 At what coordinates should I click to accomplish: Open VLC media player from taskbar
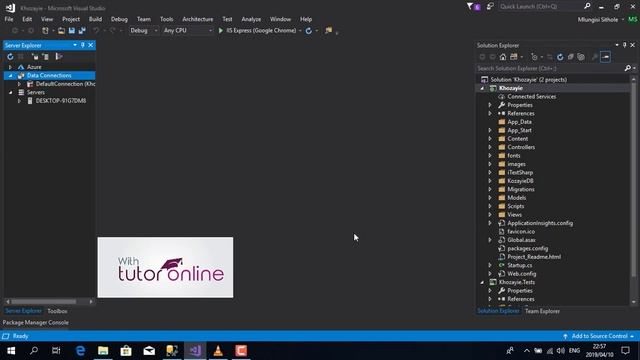tap(218, 351)
